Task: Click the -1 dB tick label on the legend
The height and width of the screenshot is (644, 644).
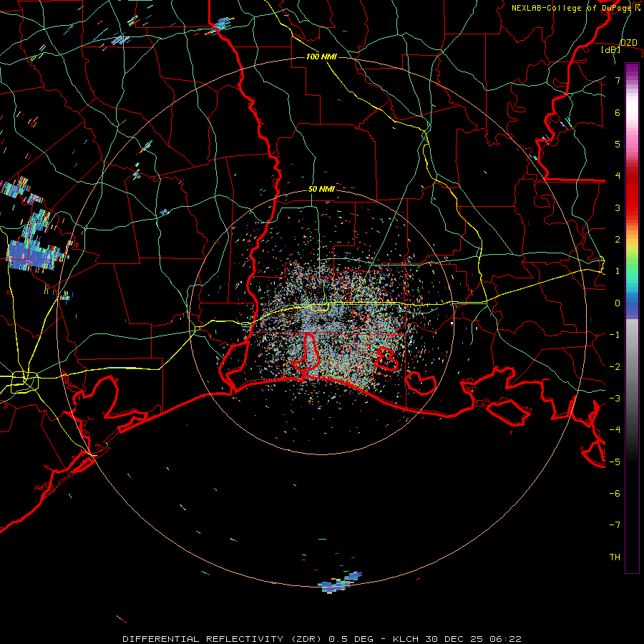Action: [x=615, y=335]
